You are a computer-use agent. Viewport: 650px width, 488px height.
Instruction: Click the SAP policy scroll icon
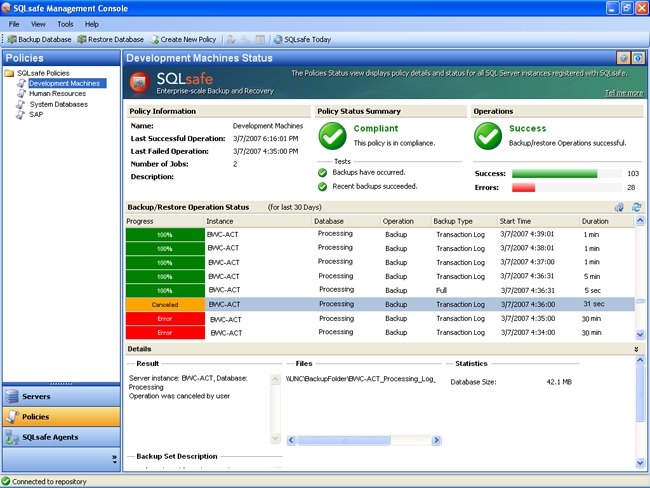coord(21,115)
